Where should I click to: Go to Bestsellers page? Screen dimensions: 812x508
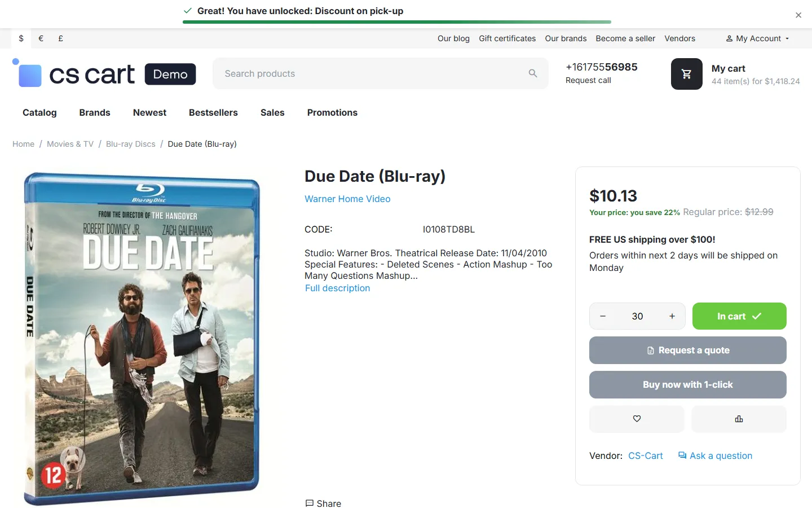pos(213,112)
